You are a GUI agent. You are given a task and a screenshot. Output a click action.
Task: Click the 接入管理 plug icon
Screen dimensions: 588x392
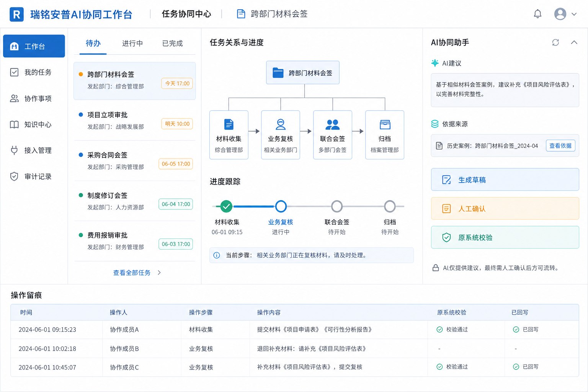(14, 150)
